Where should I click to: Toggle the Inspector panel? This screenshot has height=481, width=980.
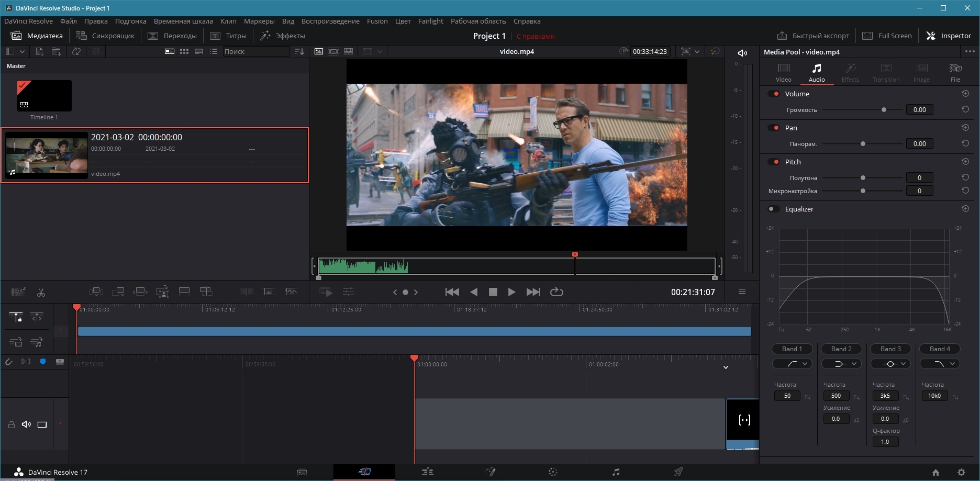(948, 36)
